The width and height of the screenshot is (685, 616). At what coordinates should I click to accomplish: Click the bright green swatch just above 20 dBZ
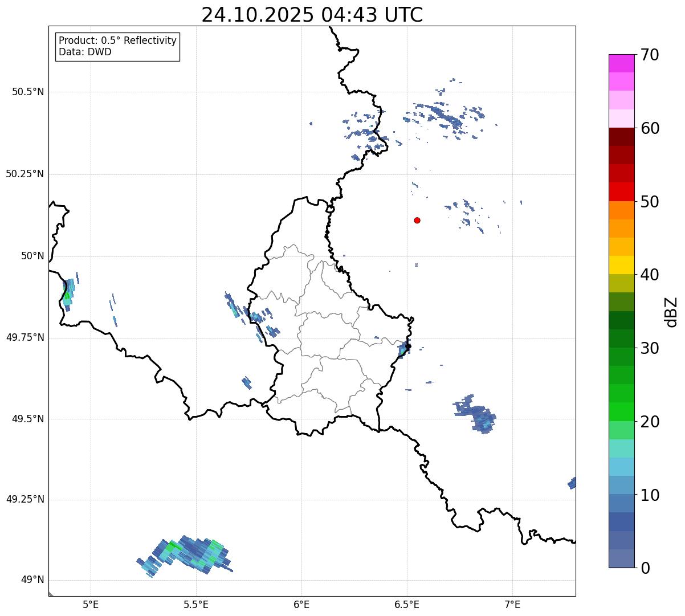pyautogui.click(x=621, y=412)
